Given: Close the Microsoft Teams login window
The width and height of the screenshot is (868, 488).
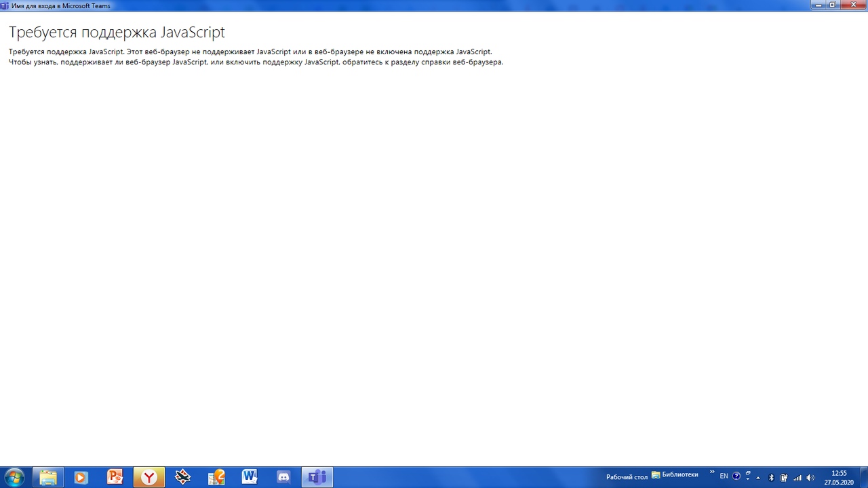Looking at the screenshot, I should [853, 5].
